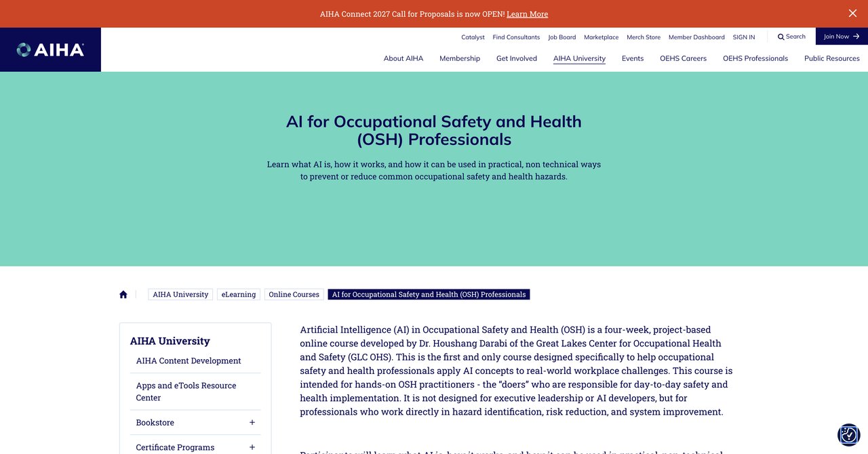Open the OEHS Professionals menu
The height and width of the screenshot is (454, 868).
pos(755,58)
